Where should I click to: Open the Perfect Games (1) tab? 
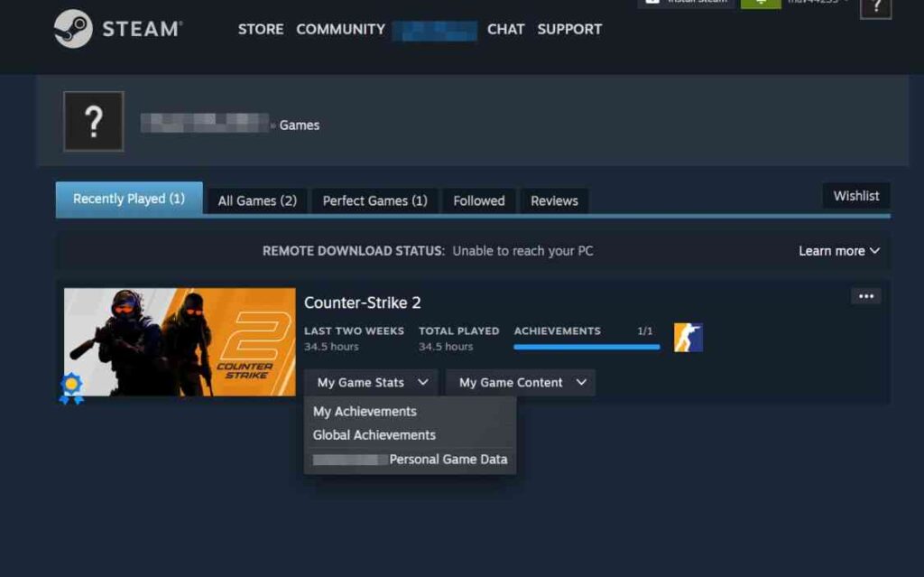[374, 200]
